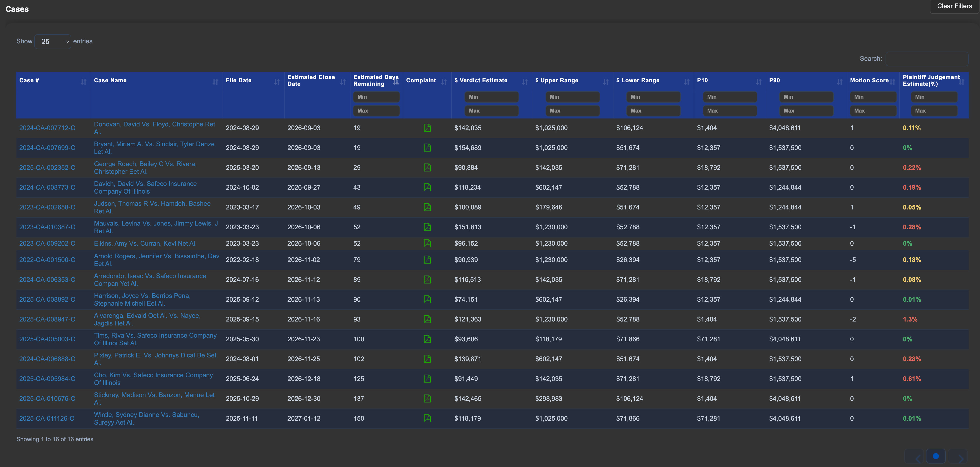Screen dimensions: 980x467
Task: Open the Show entries count dropdown
Action: click(53, 41)
